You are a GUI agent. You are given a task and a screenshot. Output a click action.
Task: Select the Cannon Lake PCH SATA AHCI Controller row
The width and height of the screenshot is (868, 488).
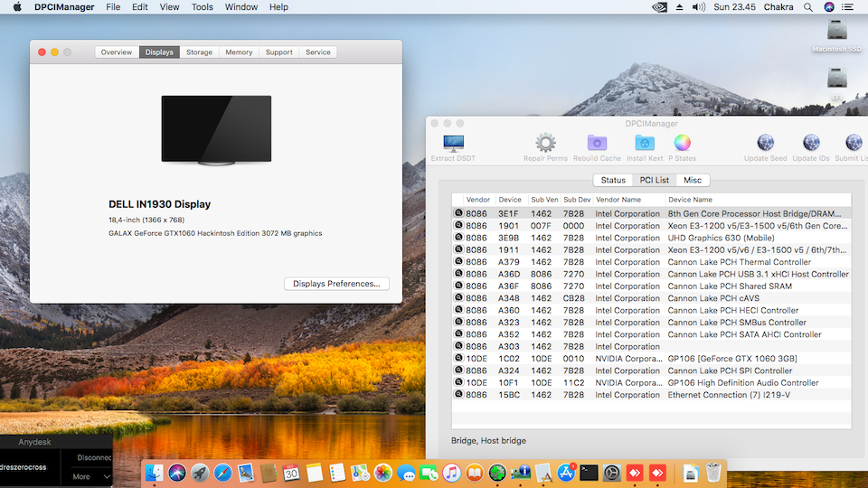(652, 334)
